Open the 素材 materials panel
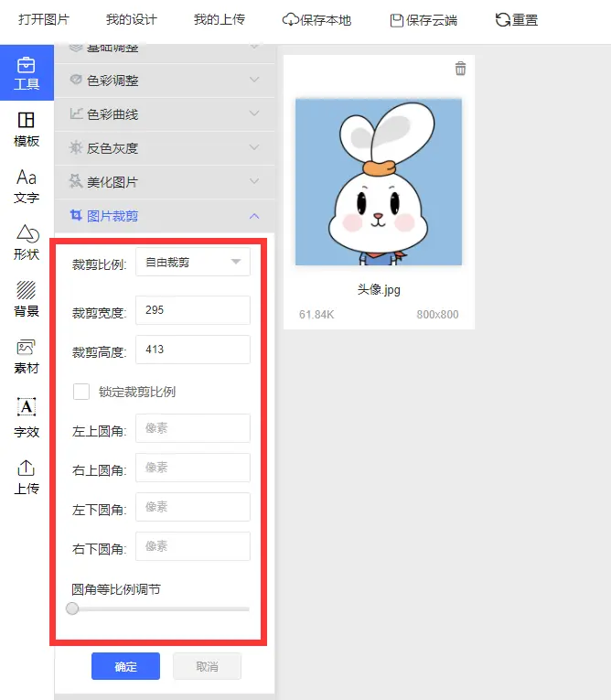This screenshot has height=700, width=611. click(27, 356)
